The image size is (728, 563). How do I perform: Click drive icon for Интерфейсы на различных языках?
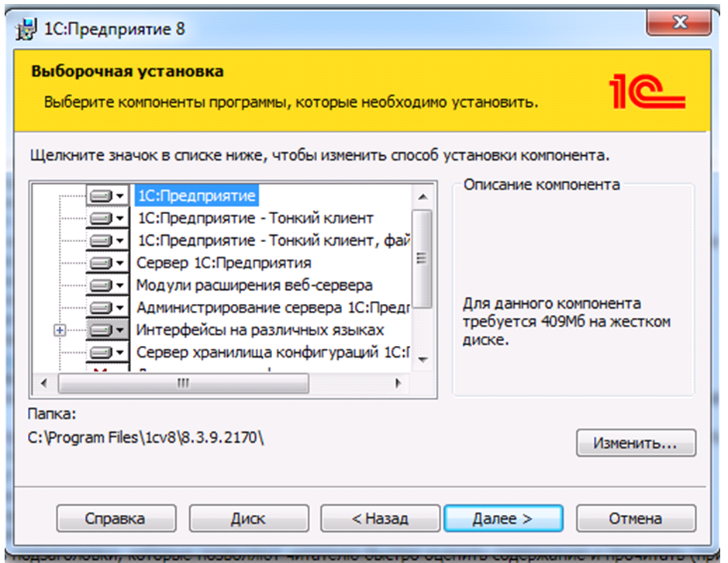tap(107, 330)
